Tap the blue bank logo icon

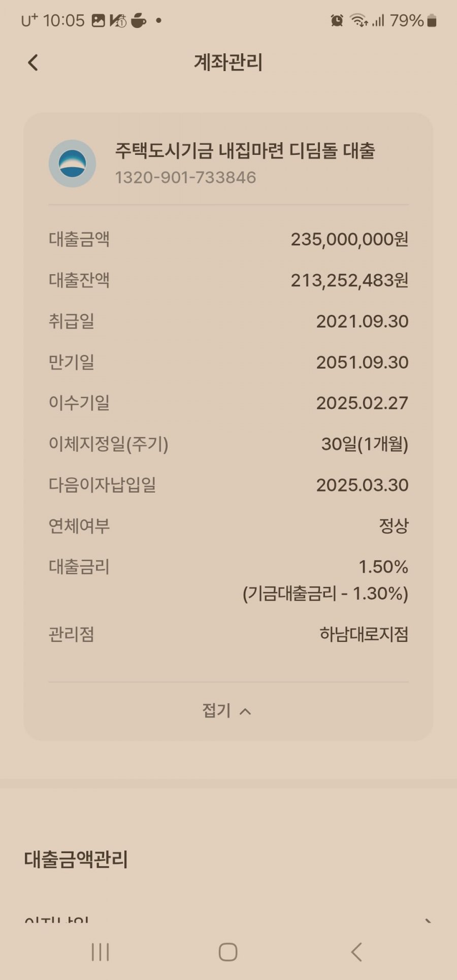(x=72, y=164)
